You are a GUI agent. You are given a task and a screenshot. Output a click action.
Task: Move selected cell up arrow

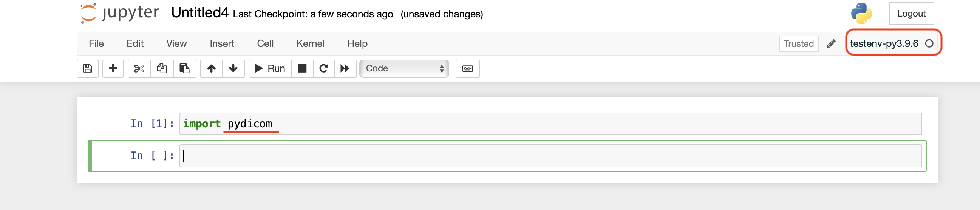(212, 68)
